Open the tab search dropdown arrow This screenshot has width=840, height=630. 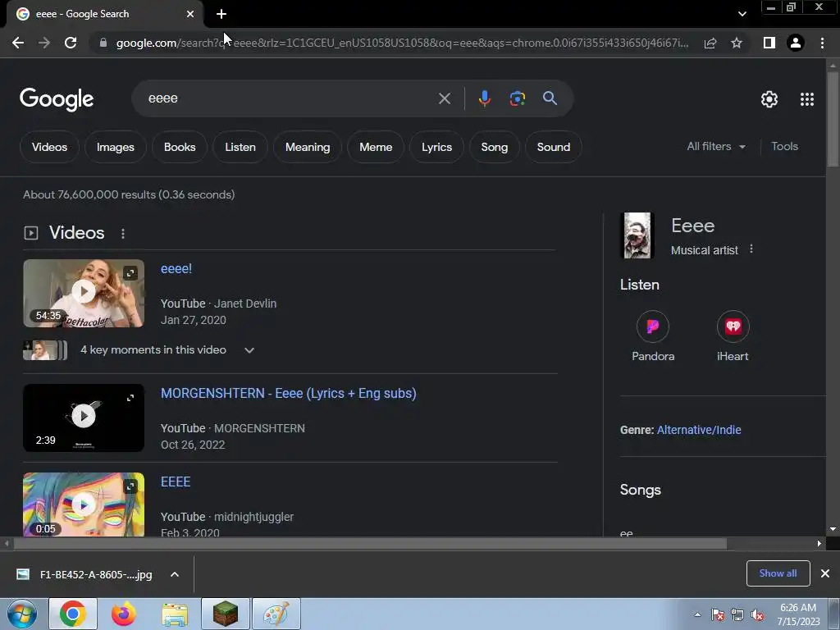742,14
